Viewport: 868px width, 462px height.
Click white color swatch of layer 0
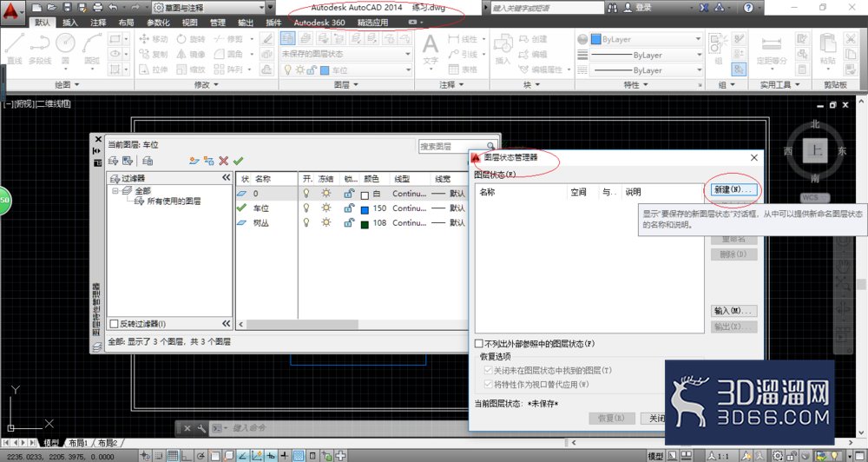tap(365, 194)
